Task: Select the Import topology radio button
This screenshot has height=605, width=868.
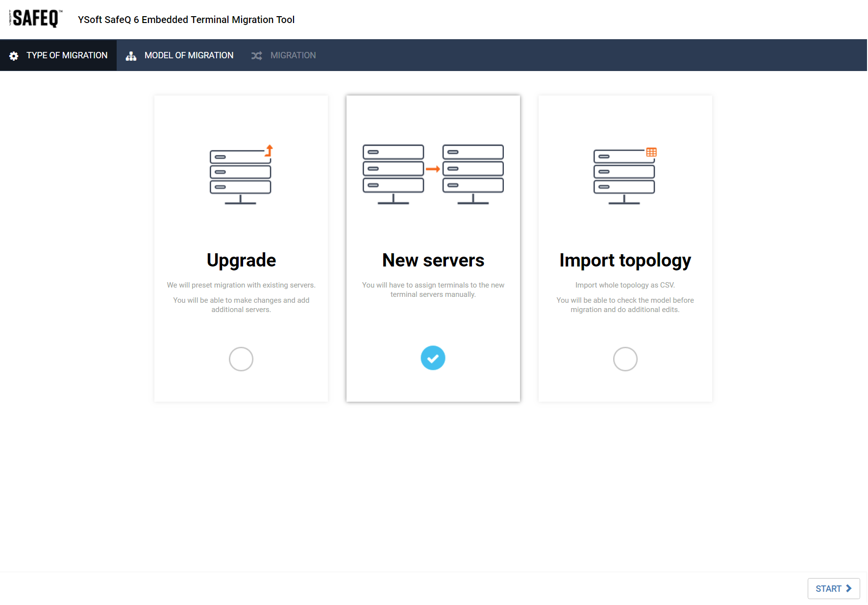Action: click(x=625, y=359)
